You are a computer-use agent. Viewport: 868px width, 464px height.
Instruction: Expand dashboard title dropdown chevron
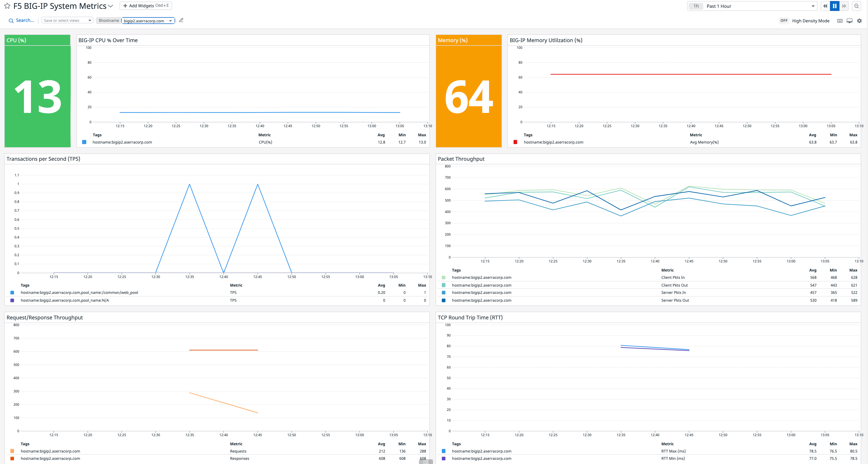[x=110, y=6]
